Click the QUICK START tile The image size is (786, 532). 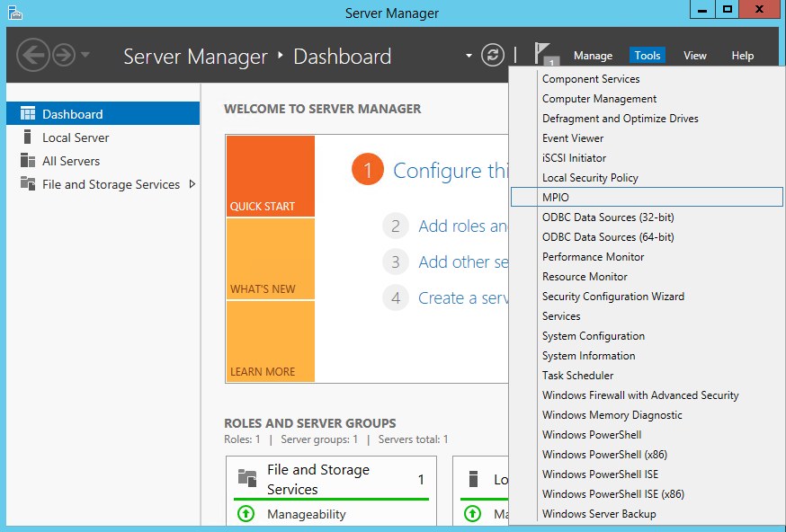(x=270, y=176)
